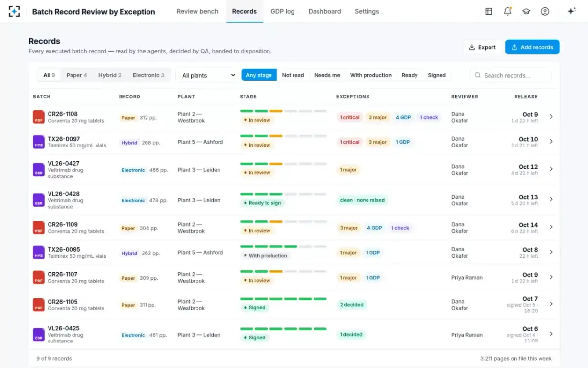Select the Any stage filter
This screenshot has height=368, width=588.
point(259,75)
